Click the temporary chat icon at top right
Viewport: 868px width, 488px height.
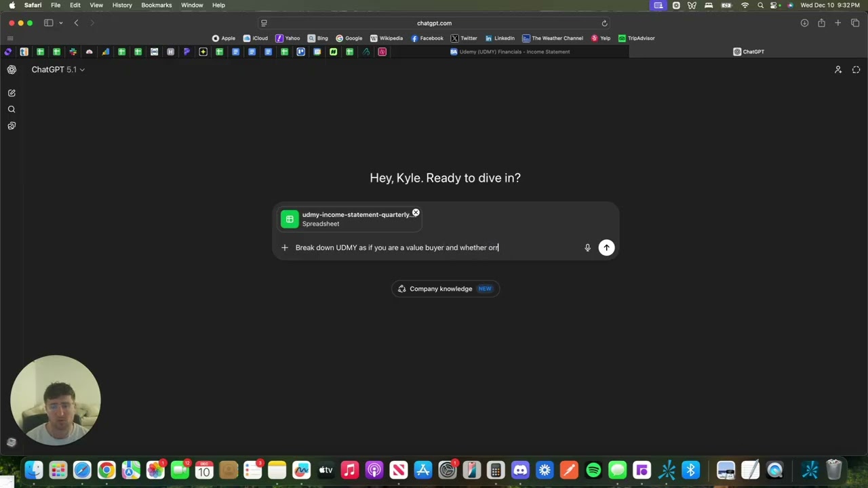[856, 69]
